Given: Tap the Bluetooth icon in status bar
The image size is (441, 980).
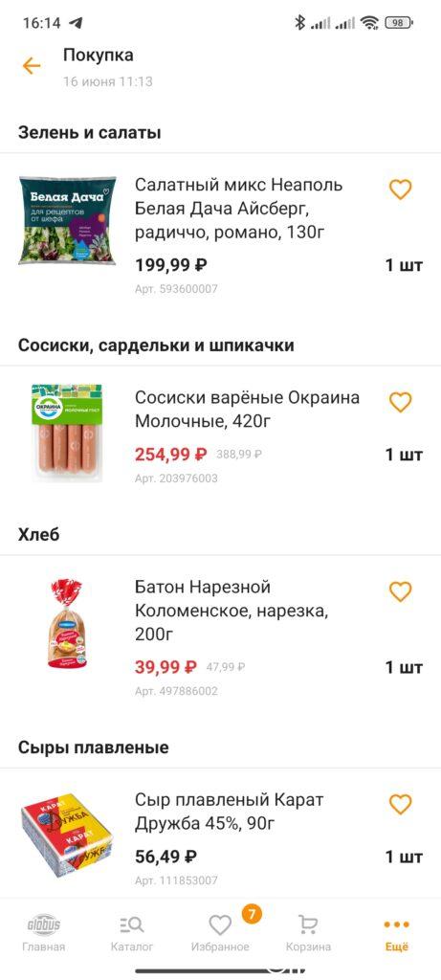Looking at the screenshot, I should pos(299,23).
